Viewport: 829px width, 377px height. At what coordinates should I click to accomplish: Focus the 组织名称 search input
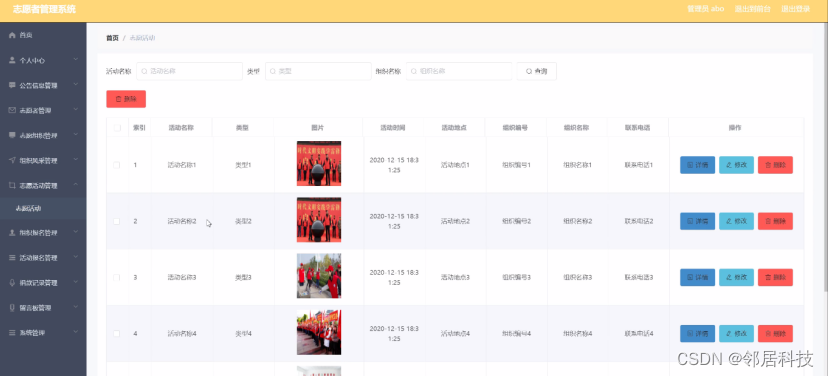pyautogui.click(x=459, y=71)
